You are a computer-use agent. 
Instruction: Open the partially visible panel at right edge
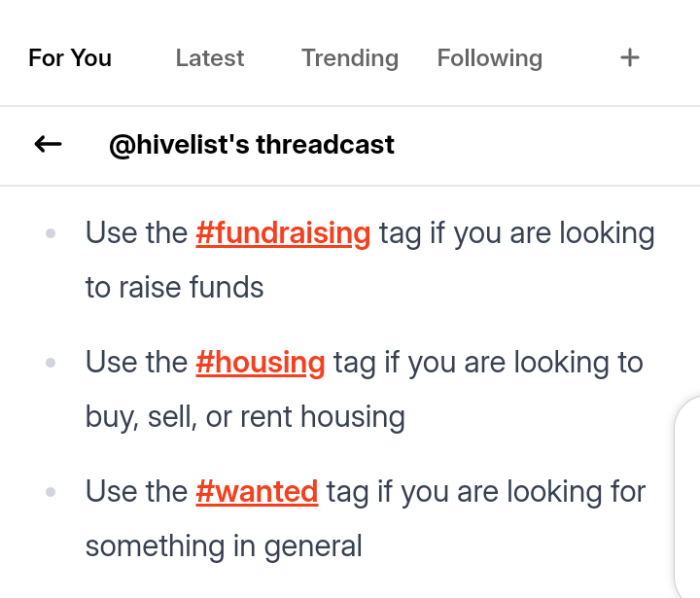[x=687, y=496]
